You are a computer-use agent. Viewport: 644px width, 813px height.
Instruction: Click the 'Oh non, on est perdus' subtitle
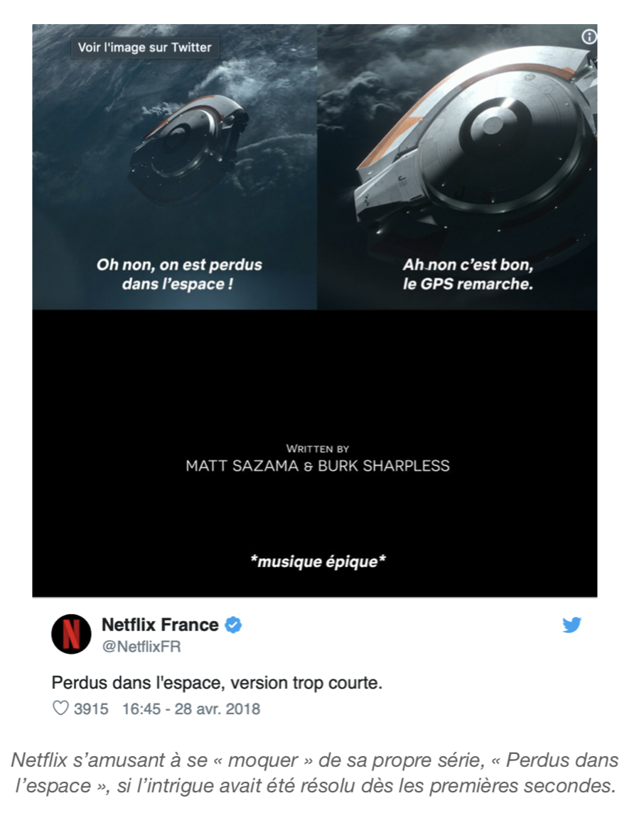tap(179, 265)
